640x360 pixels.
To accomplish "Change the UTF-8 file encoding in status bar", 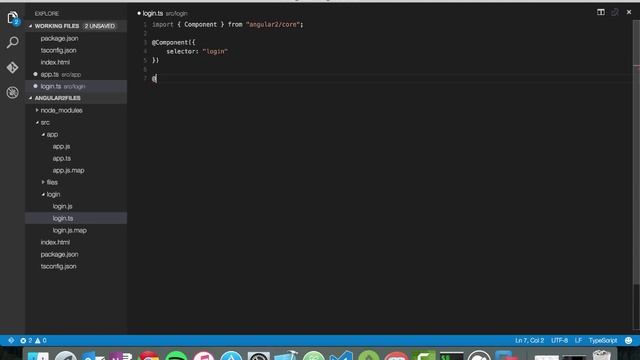I will [560, 340].
